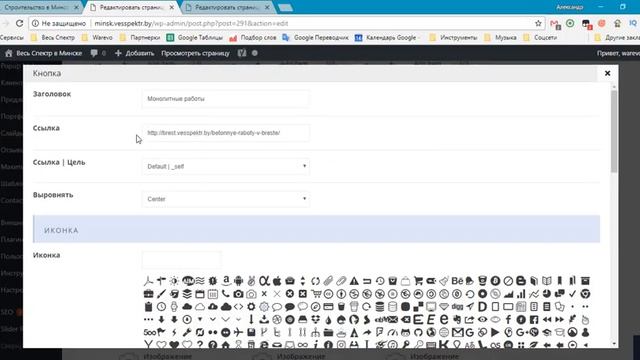
Task: Choose the airplane icon
Action: [238, 332]
